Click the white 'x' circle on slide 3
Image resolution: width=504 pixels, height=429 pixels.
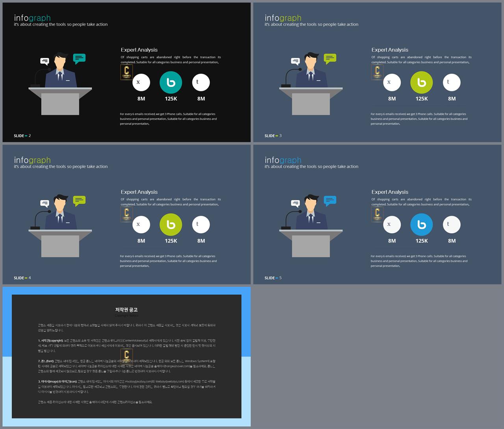click(x=392, y=82)
